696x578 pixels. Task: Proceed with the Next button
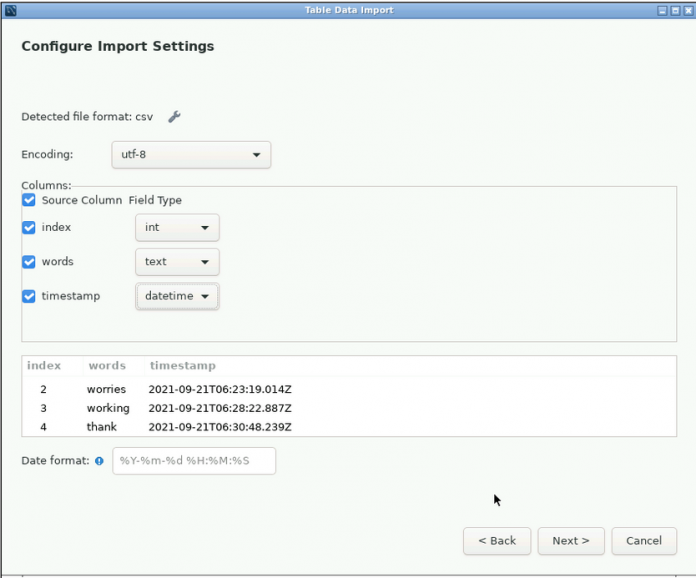571,541
